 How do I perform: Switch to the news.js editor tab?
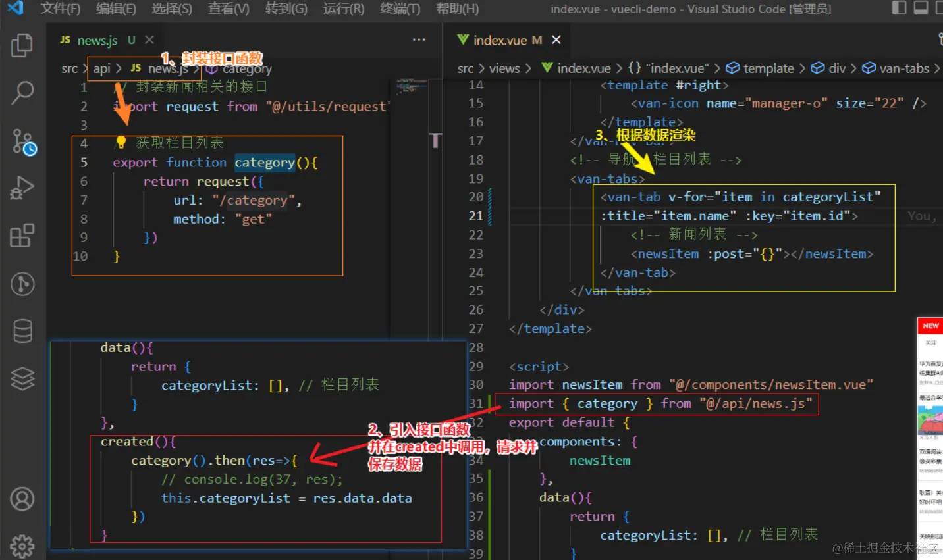(97, 40)
